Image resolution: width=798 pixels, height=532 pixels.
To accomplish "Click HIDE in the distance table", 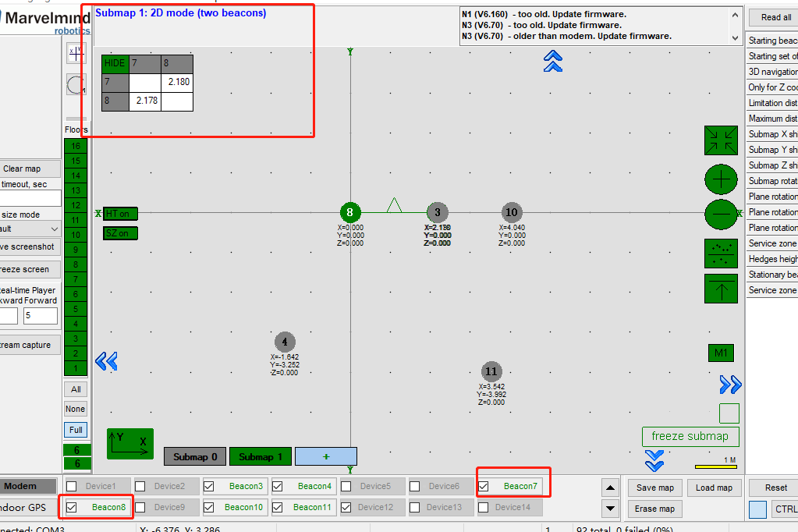I will click(115, 63).
